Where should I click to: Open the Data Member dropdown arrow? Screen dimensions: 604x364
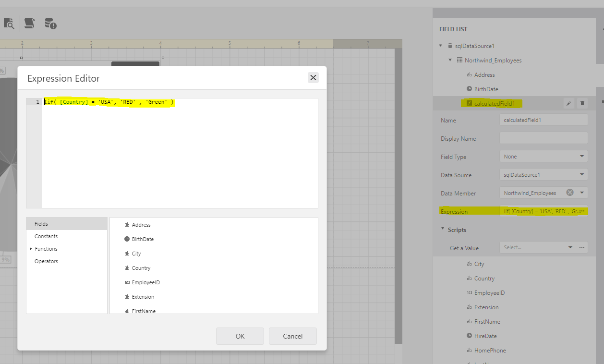click(582, 193)
